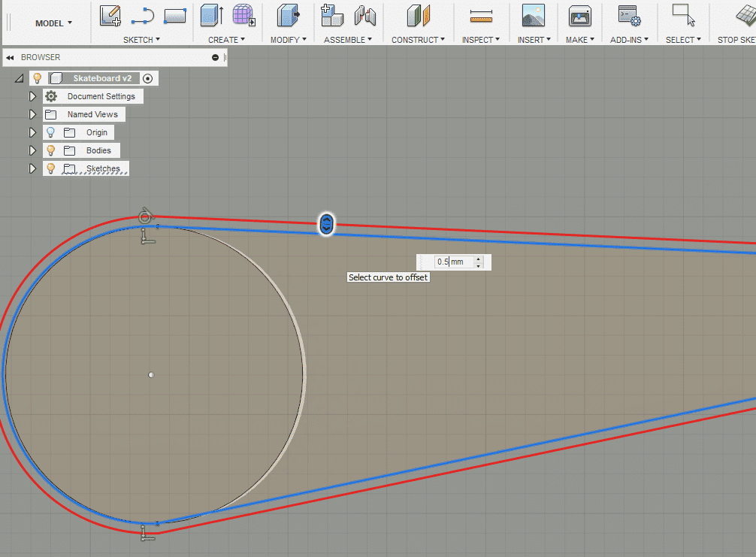756x557 pixels.
Task: Click the Browser panel resize grip
Action: 225,57
